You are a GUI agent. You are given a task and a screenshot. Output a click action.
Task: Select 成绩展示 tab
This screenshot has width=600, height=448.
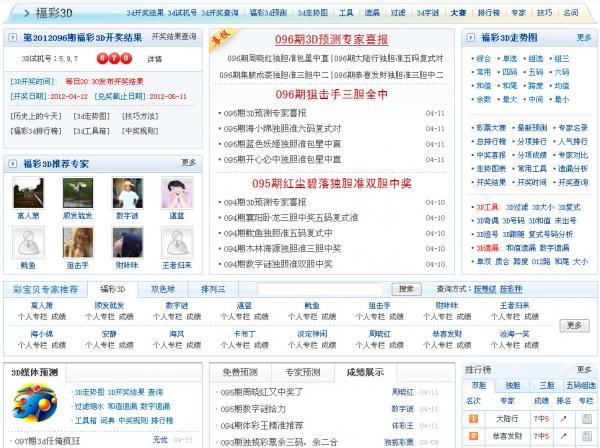tap(365, 372)
